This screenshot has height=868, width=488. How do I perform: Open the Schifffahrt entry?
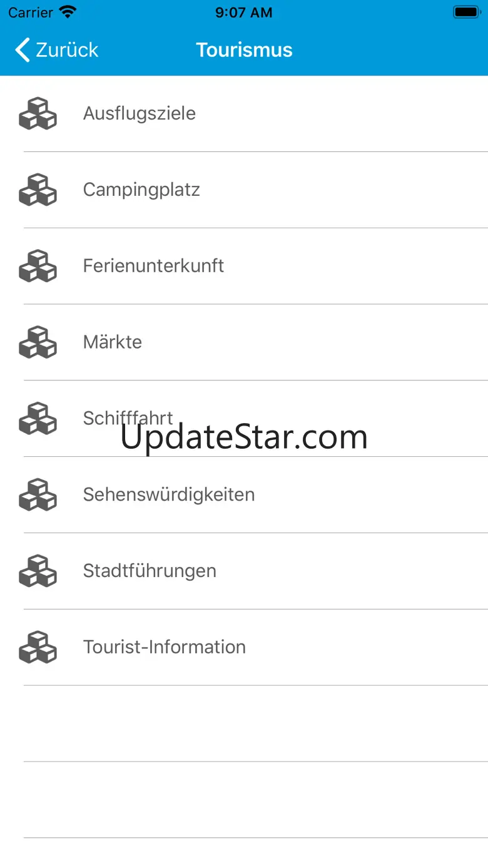(x=244, y=419)
